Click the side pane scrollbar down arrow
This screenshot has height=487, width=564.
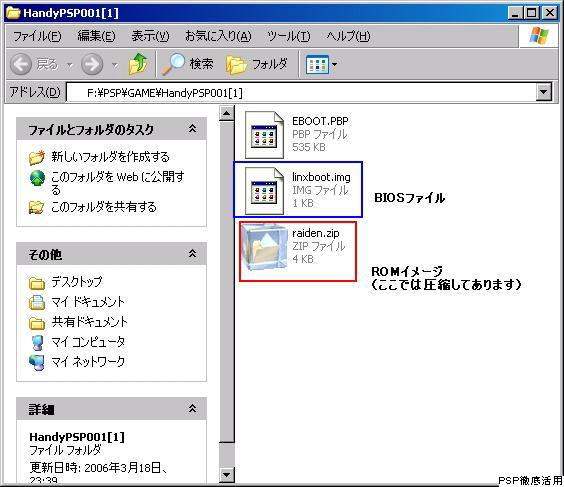pyautogui.click(x=227, y=475)
